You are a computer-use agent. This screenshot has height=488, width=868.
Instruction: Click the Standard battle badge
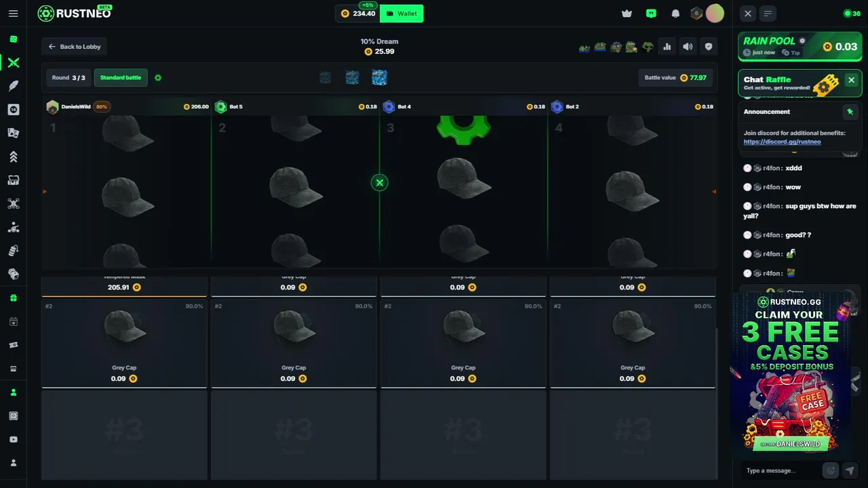[x=121, y=78]
